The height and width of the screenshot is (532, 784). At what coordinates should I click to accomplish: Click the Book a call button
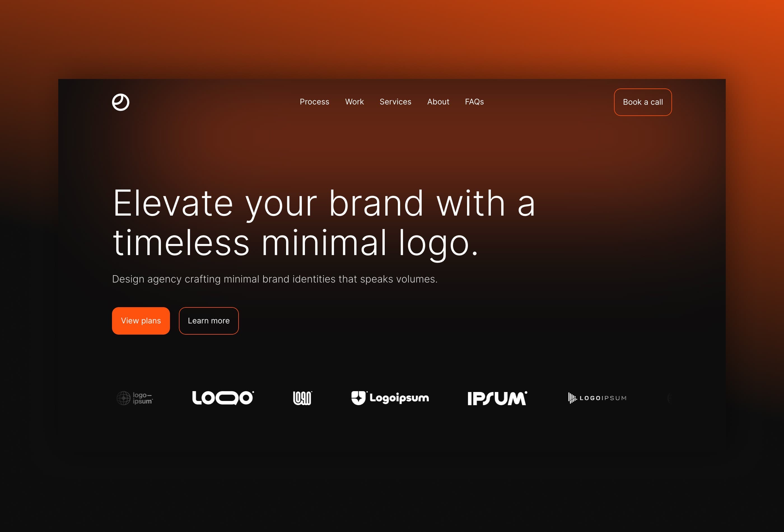(643, 102)
